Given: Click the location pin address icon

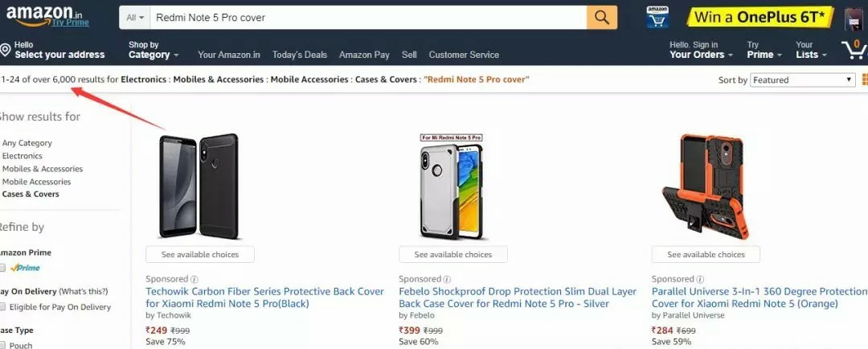Looking at the screenshot, I should pos(6,50).
